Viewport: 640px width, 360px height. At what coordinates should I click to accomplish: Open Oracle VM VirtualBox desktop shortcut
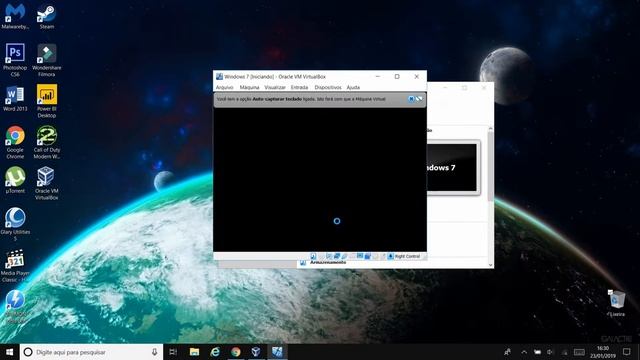[47, 183]
